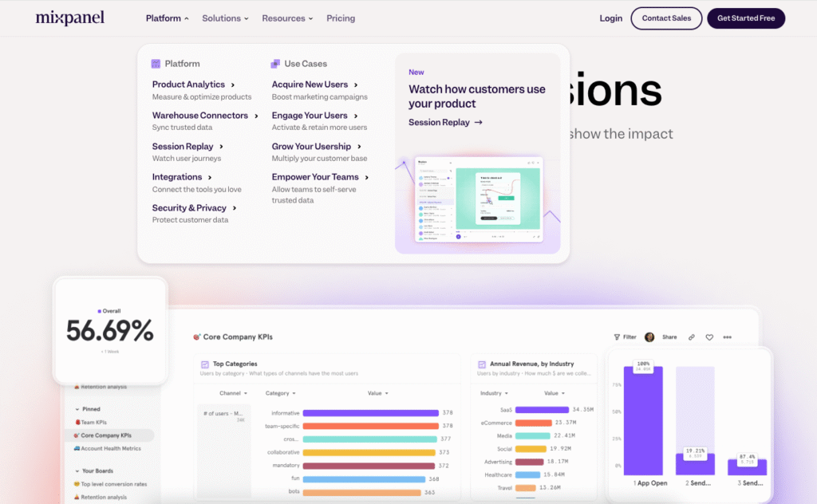This screenshot has height=504, width=817.
Task: Expand the Solutions nav menu
Action: pos(225,18)
